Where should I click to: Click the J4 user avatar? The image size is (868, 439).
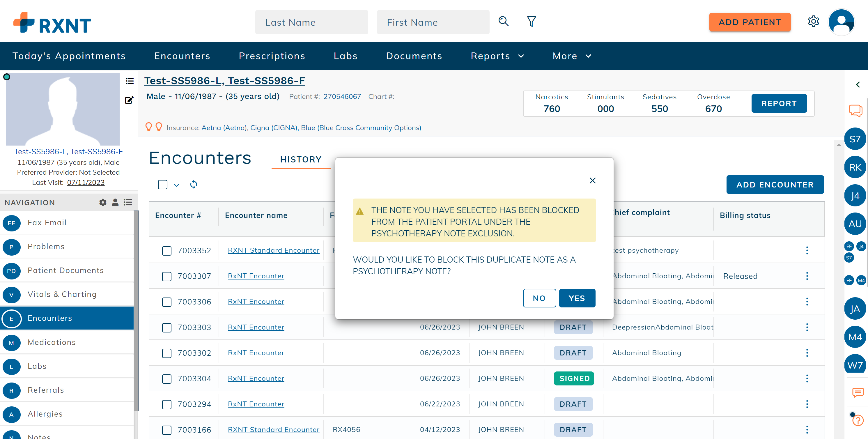tap(855, 195)
